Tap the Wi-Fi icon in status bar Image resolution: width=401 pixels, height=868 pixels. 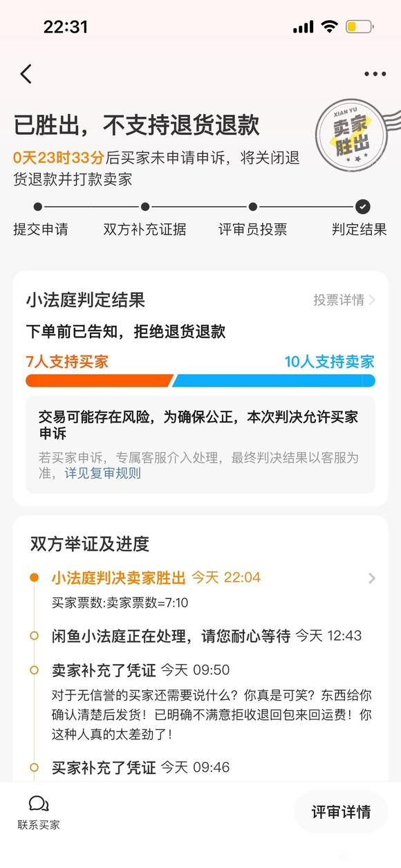(x=330, y=27)
